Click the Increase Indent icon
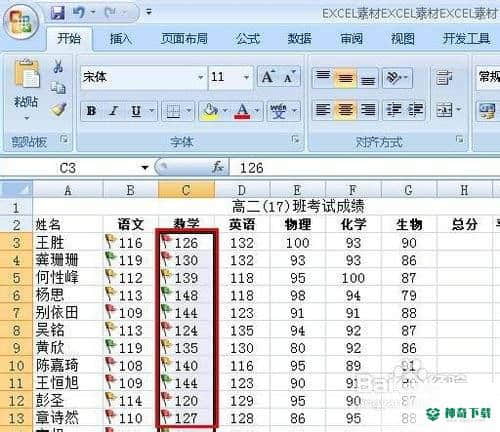 tap(415, 110)
